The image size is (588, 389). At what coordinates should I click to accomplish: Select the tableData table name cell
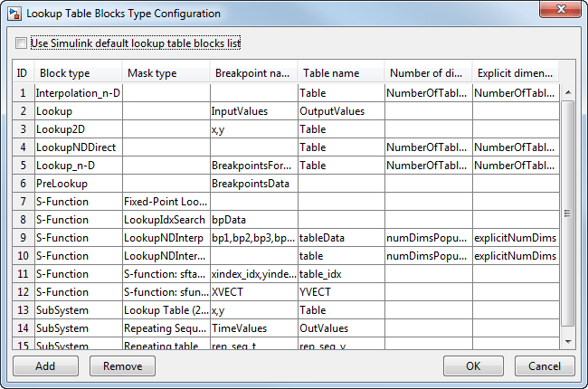[x=340, y=237]
